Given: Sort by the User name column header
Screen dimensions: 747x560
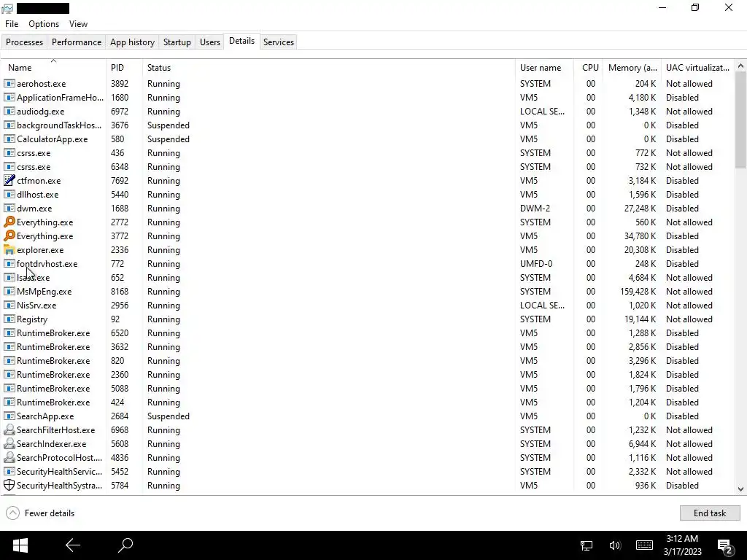Looking at the screenshot, I should click(x=544, y=68).
